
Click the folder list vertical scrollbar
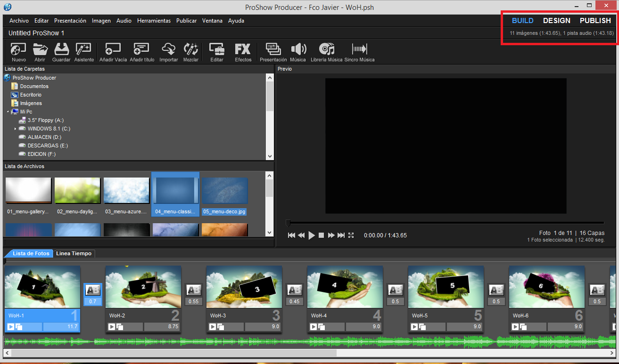270,96
